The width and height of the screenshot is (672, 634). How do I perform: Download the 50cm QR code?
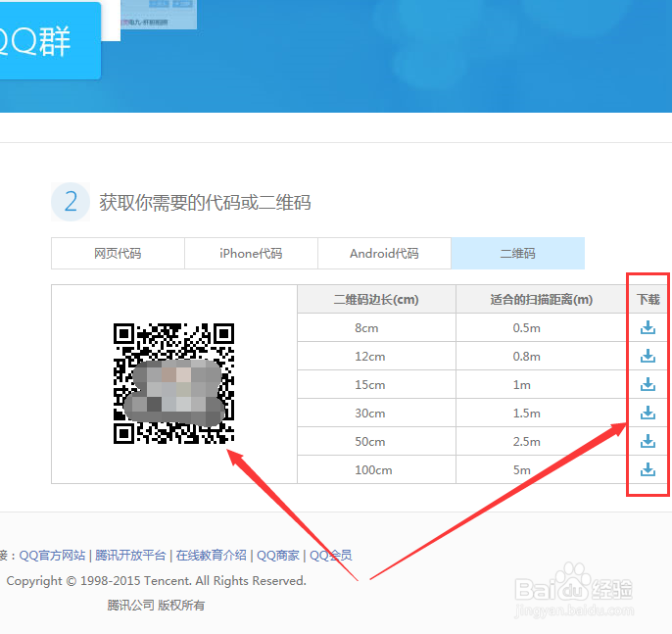click(x=648, y=441)
